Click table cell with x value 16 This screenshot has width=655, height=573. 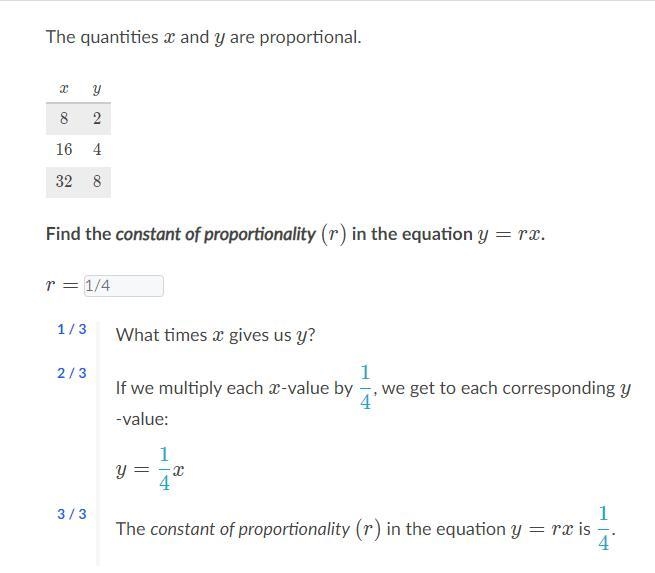(x=64, y=150)
